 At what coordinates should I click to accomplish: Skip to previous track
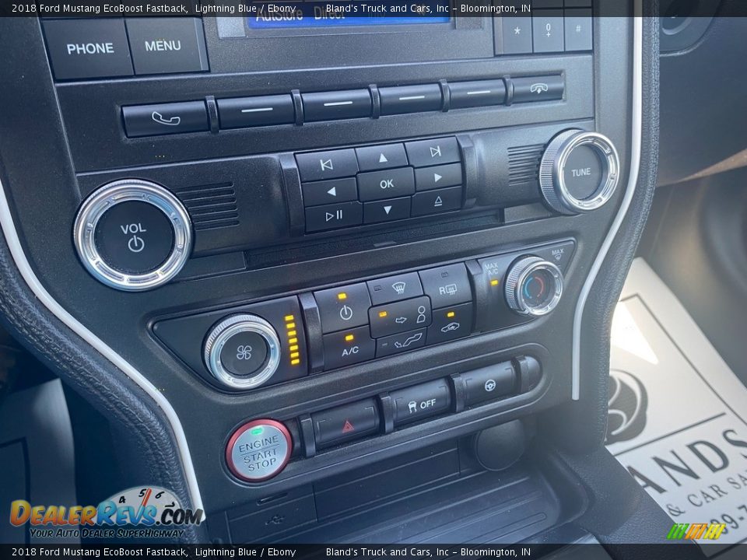point(326,165)
